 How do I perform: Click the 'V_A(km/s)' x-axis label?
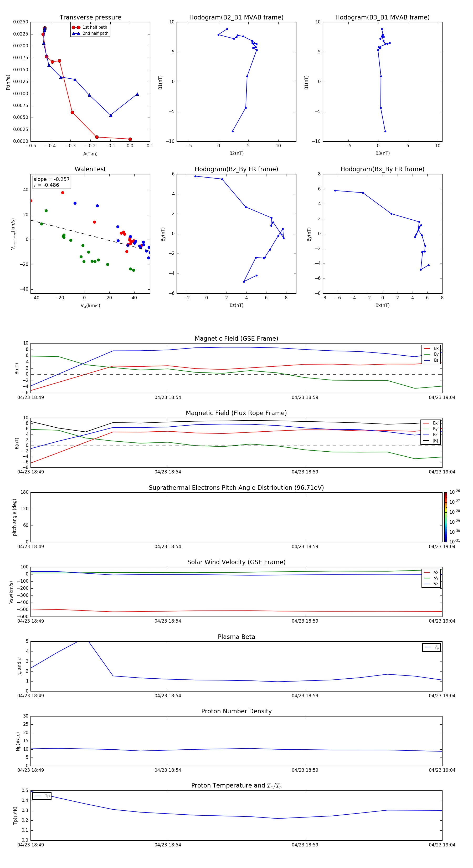(90, 306)
